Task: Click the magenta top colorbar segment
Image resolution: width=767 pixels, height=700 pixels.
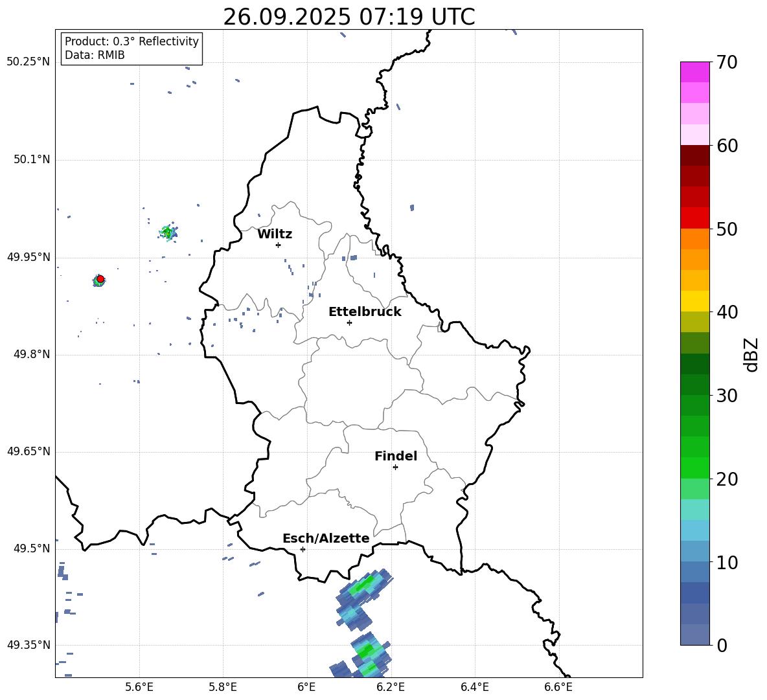Action: pos(695,72)
